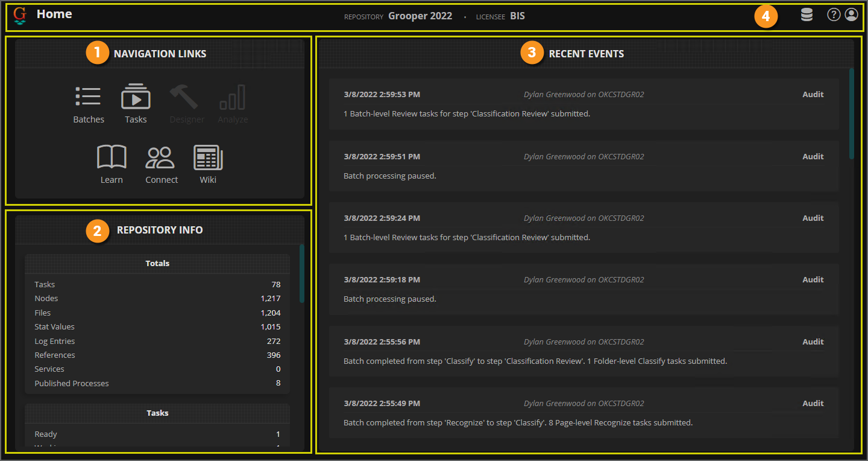Click the Repository Info panel scrollbar
868x461 pixels.
pos(302,273)
